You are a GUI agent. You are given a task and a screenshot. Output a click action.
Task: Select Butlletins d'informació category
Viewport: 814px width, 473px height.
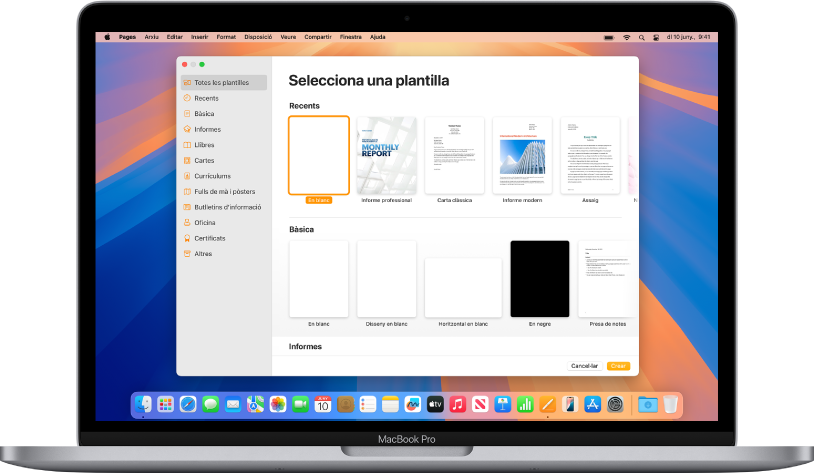(x=224, y=207)
